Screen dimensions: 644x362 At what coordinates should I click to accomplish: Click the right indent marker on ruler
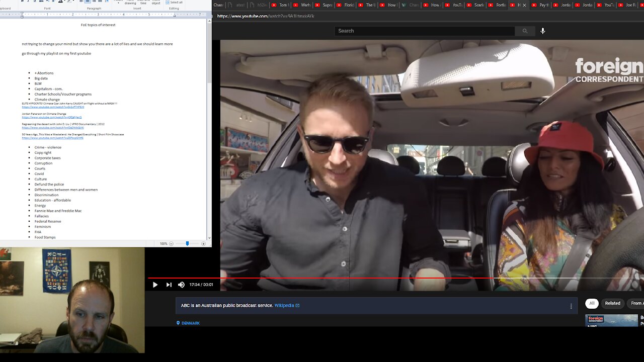coord(175,15)
